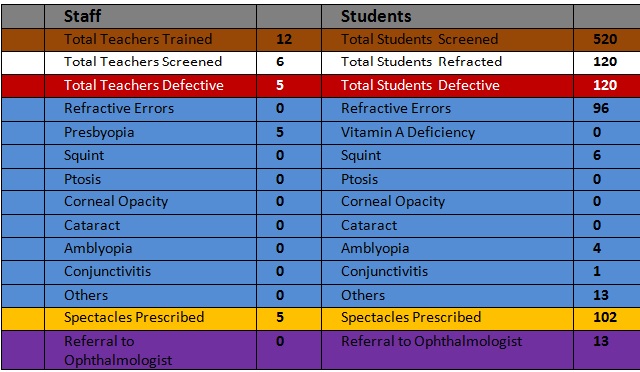Screen dimensions: 640x372
Task: Select Total Students Refracted cell
Action: (447, 62)
